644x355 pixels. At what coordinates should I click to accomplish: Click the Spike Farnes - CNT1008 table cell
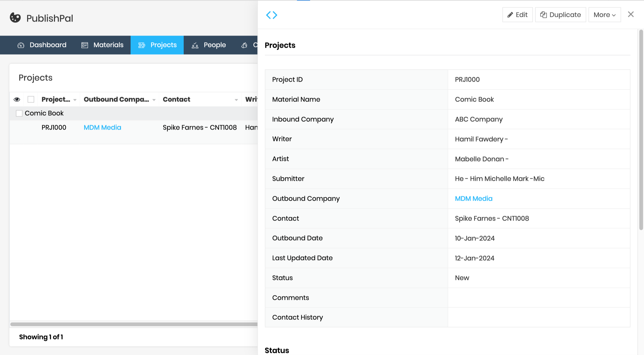click(x=200, y=127)
